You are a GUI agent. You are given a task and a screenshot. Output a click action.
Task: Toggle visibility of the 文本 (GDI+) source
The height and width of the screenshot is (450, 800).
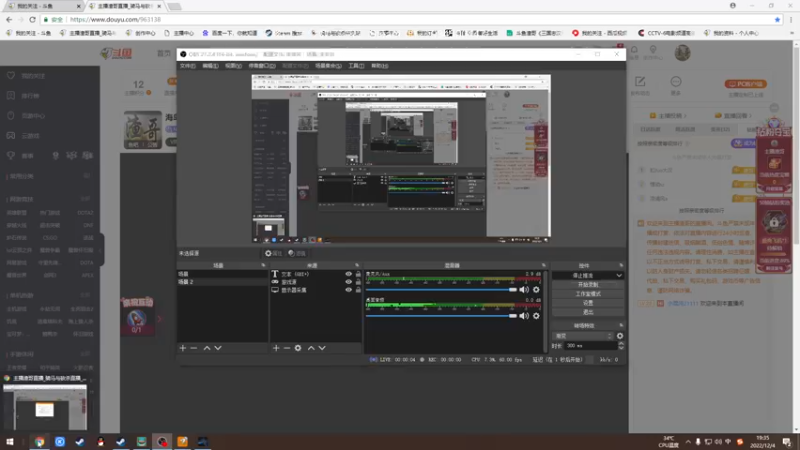348,274
